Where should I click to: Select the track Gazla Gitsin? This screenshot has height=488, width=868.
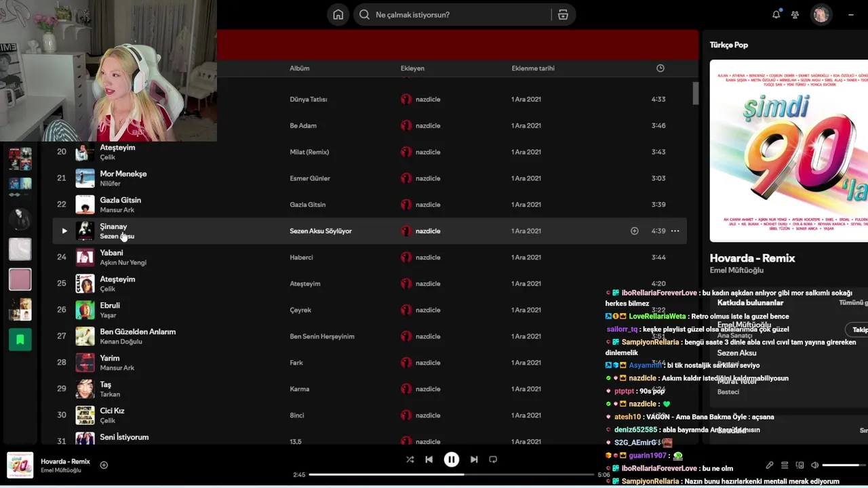tap(121, 200)
